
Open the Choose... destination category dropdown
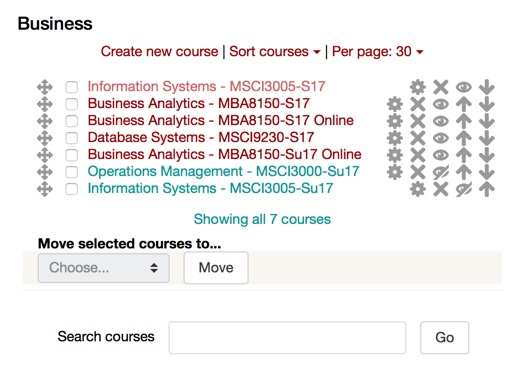tap(103, 268)
